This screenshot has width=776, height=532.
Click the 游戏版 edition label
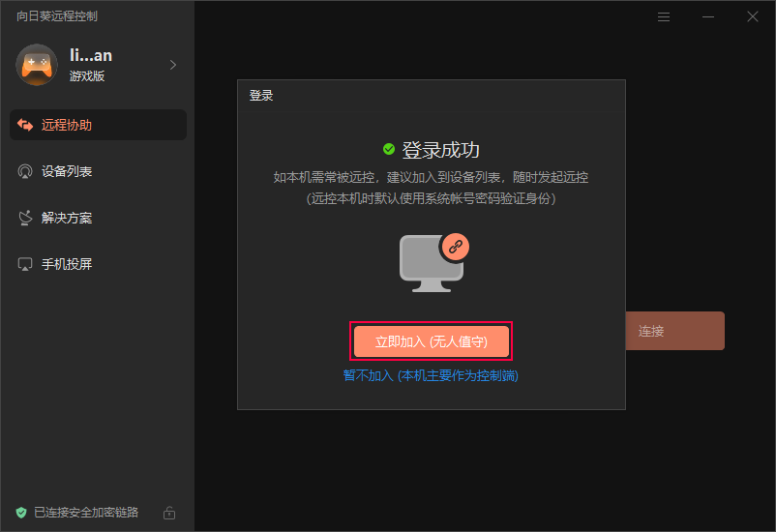87,76
